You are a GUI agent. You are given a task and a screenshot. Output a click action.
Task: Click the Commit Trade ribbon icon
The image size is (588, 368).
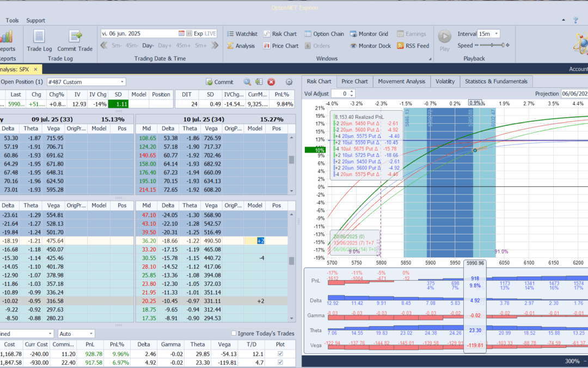[75, 37]
